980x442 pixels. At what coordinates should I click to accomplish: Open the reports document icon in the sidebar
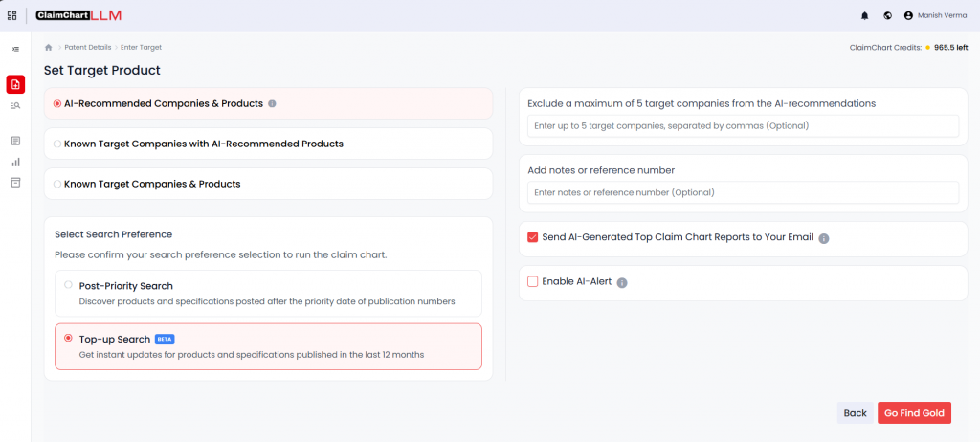[x=15, y=141]
